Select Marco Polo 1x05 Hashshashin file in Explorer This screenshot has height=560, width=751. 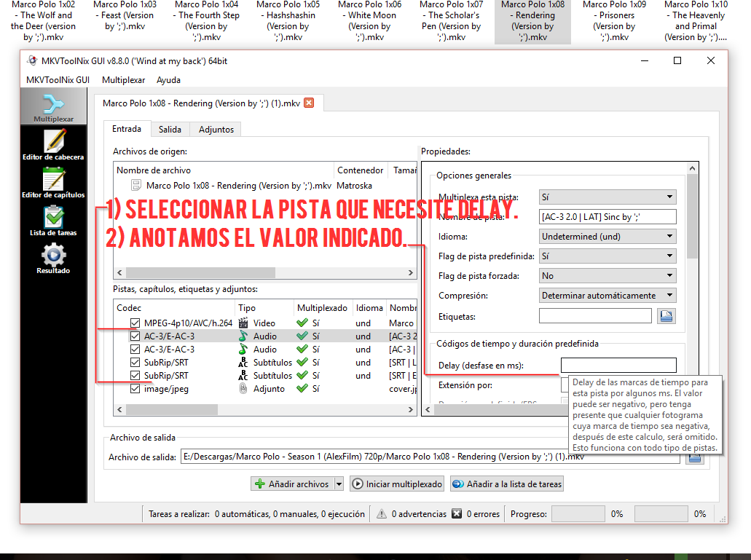click(x=288, y=21)
